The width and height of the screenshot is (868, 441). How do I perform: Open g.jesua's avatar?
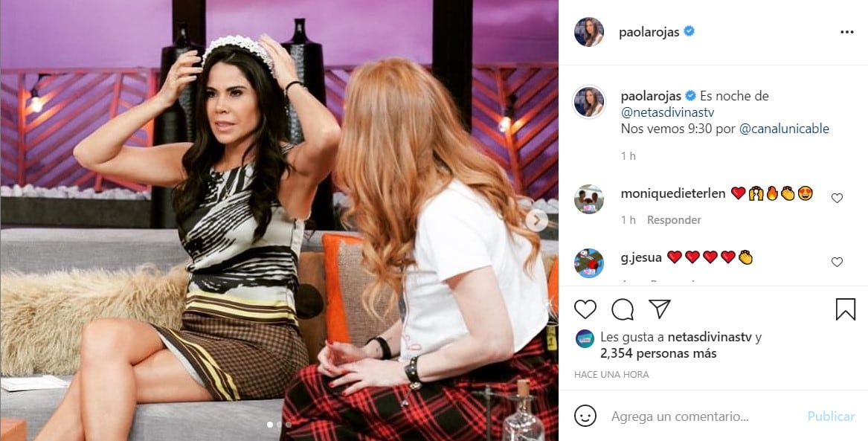coord(588,263)
